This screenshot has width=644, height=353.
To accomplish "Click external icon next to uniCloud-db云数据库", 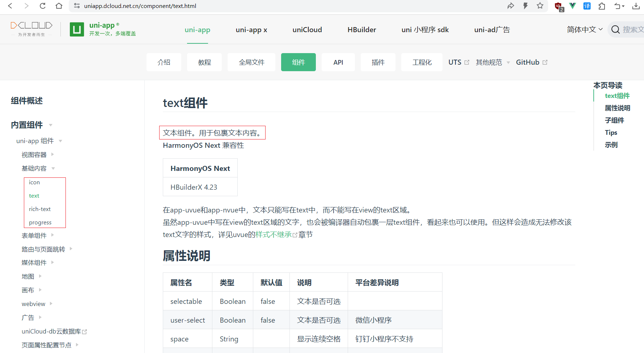I will 85,332.
